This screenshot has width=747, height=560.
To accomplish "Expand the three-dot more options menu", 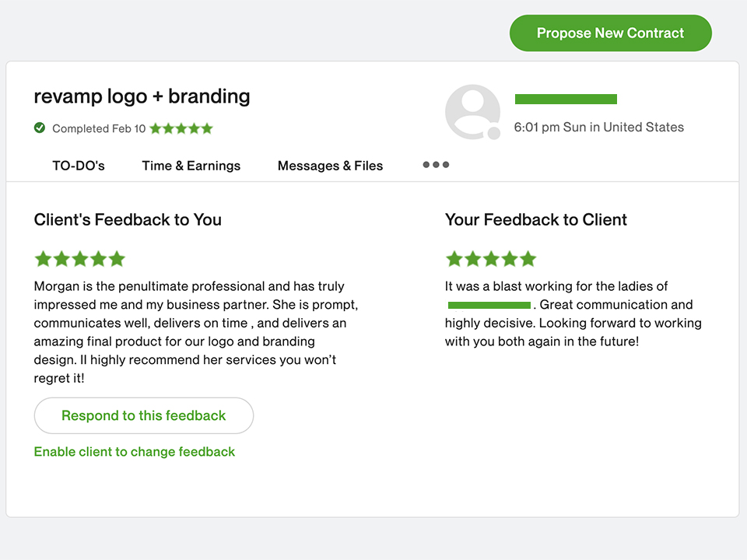I will pyautogui.click(x=436, y=165).
